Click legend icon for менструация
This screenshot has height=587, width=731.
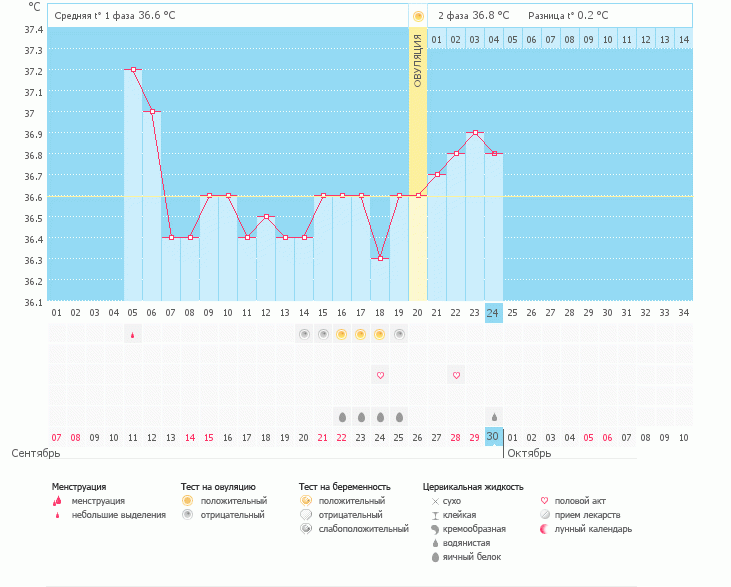click(x=57, y=501)
